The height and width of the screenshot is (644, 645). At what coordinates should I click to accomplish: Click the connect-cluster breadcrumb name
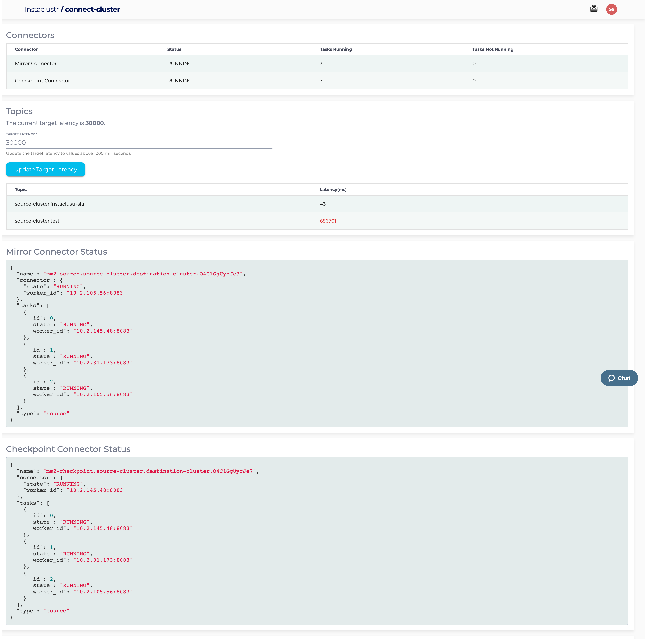[x=92, y=9]
